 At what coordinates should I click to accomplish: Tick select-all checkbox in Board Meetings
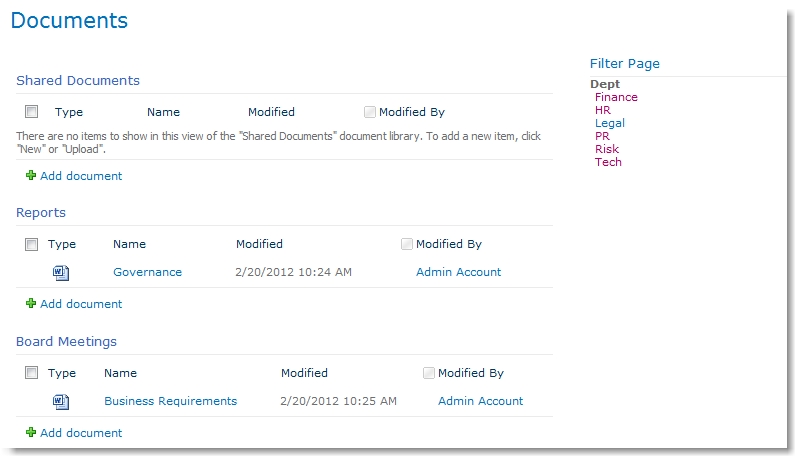[x=32, y=373]
